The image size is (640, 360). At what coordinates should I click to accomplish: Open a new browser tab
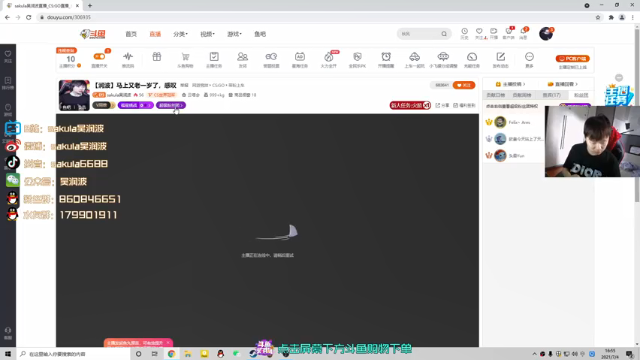pyautogui.click(x=90, y=6)
